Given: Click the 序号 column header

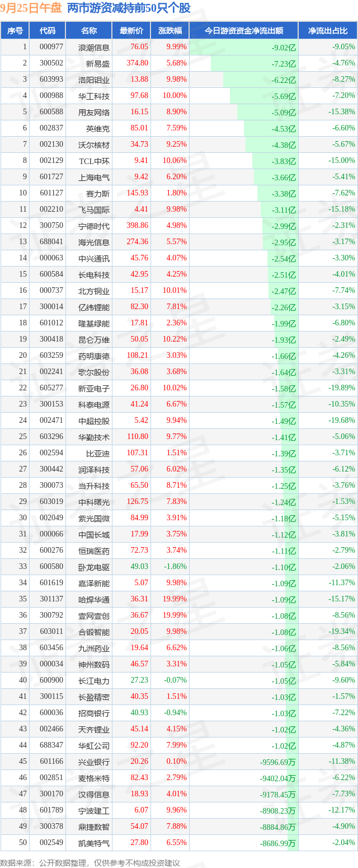Looking at the screenshot, I should [x=15, y=31].
